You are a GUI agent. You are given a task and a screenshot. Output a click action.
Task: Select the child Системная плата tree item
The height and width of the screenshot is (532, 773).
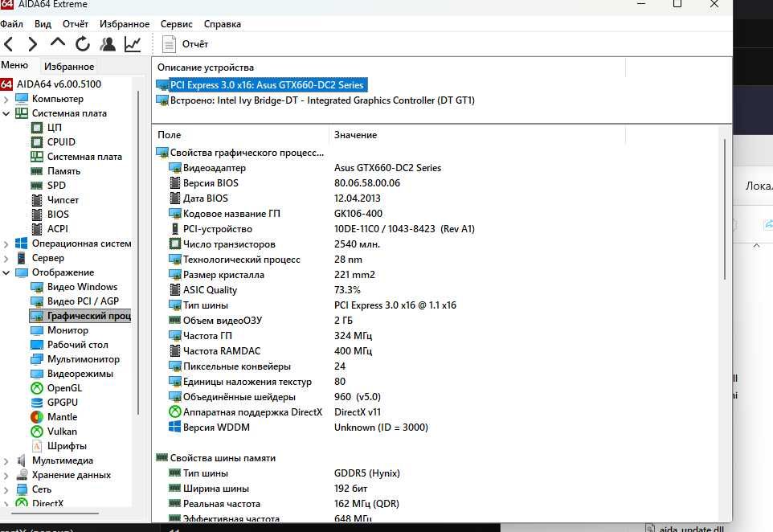tap(76, 157)
